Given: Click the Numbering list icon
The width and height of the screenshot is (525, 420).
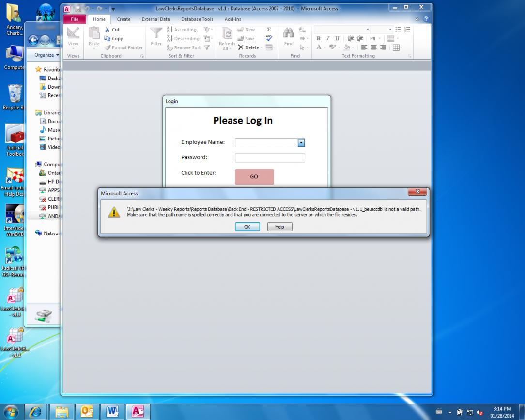Looking at the screenshot, I should coord(407,30).
